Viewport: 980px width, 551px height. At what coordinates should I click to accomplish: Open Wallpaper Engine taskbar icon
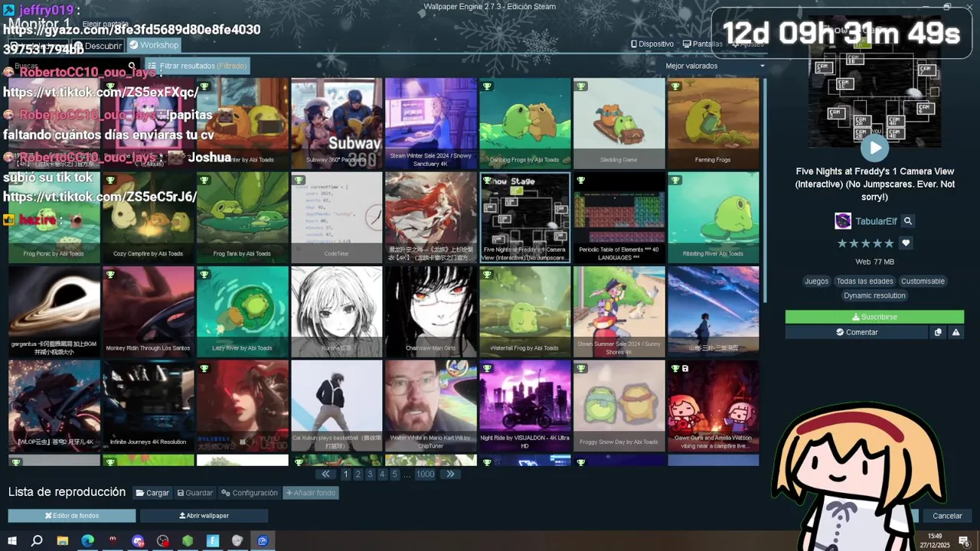(263, 541)
